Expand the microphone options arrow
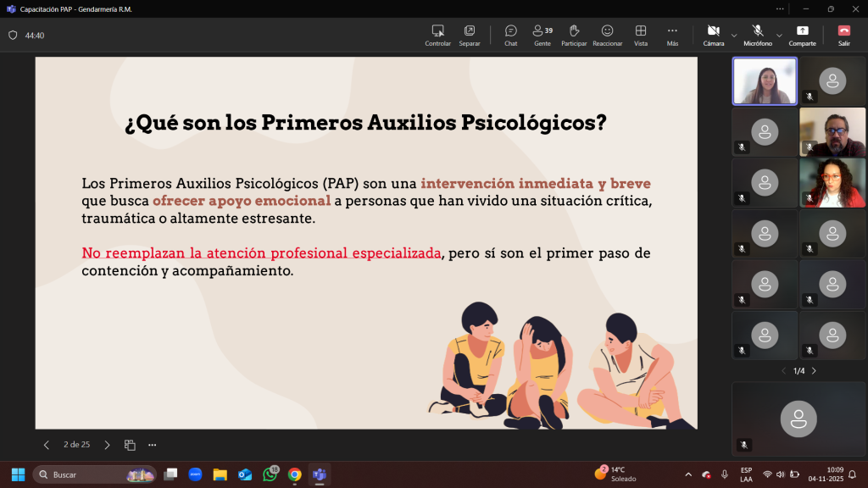The image size is (868, 488). click(x=779, y=36)
